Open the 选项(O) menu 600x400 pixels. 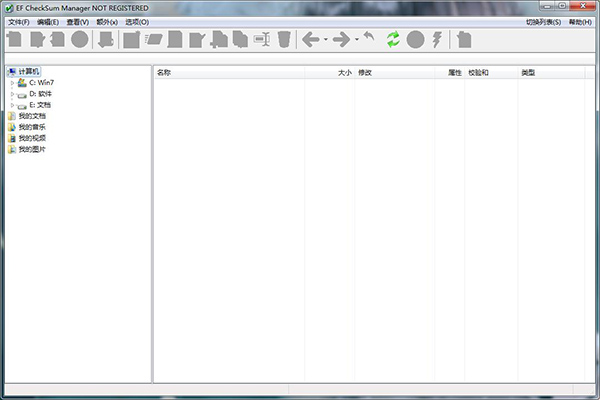click(x=137, y=22)
